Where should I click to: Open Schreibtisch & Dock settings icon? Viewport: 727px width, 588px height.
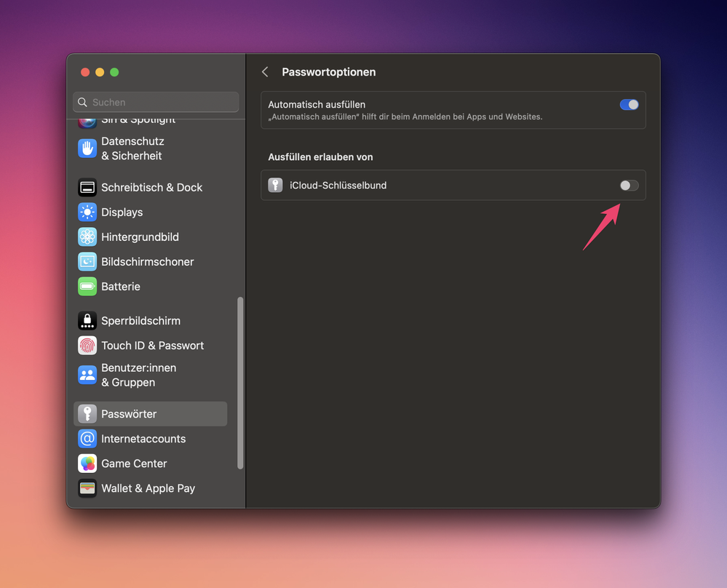[x=87, y=188]
